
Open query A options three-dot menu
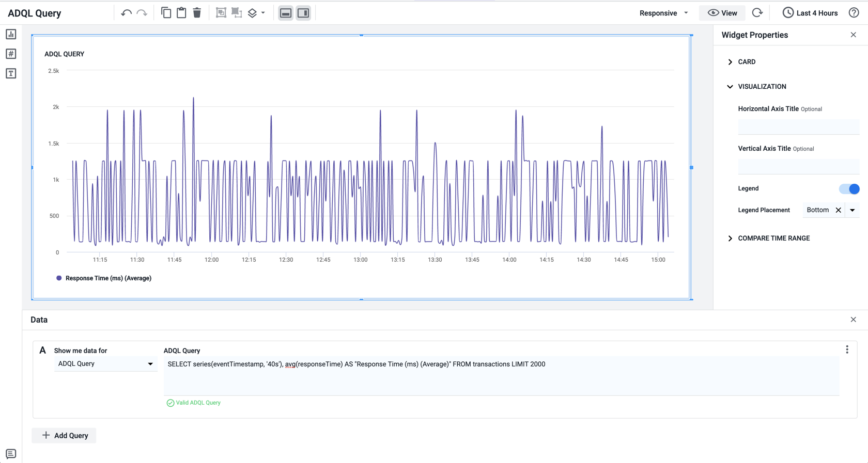(x=847, y=350)
